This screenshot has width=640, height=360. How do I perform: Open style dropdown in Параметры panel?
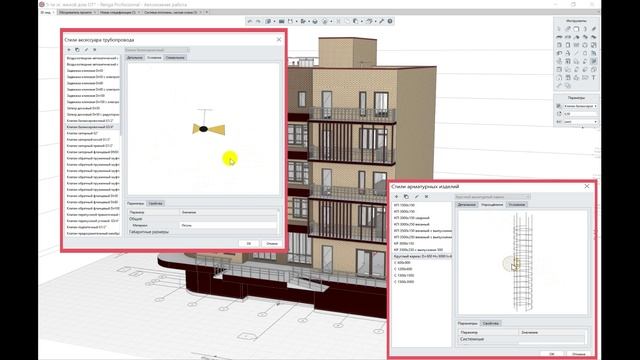(x=580, y=106)
